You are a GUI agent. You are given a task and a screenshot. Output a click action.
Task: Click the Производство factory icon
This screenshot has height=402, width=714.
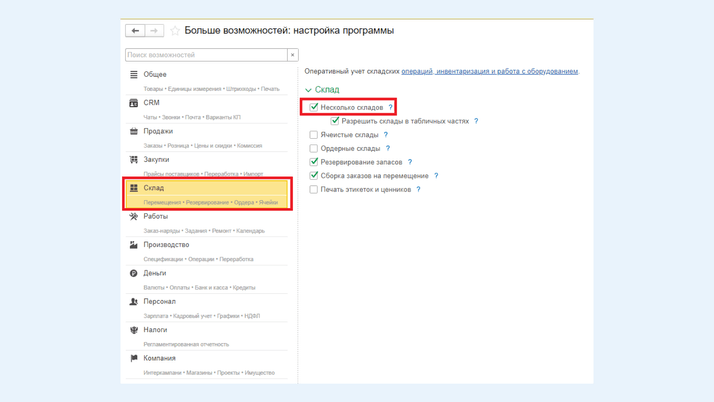point(134,245)
